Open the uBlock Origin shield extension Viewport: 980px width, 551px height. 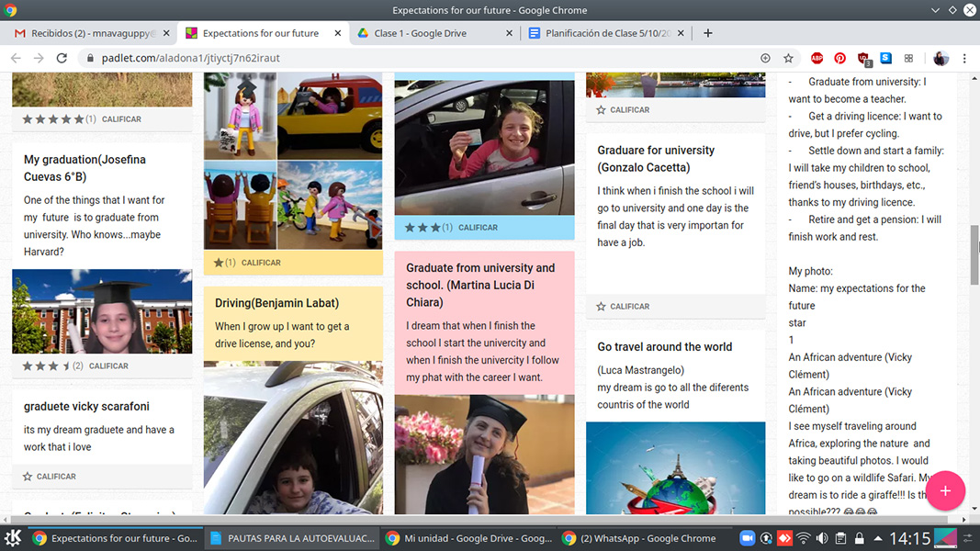[862, 59]
